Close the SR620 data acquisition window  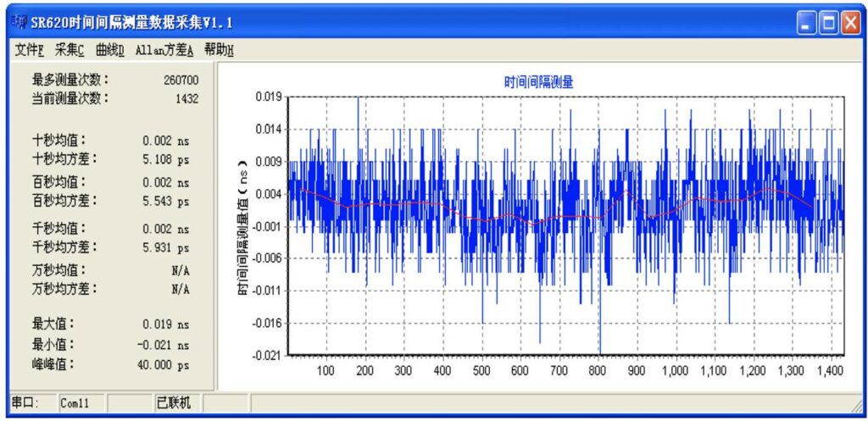(850, 23)
